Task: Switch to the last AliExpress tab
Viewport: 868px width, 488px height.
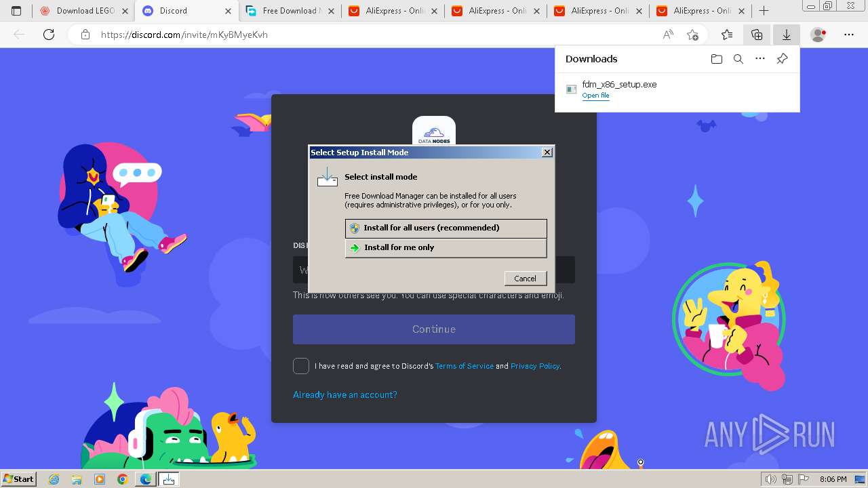Action: pos(701,11)
